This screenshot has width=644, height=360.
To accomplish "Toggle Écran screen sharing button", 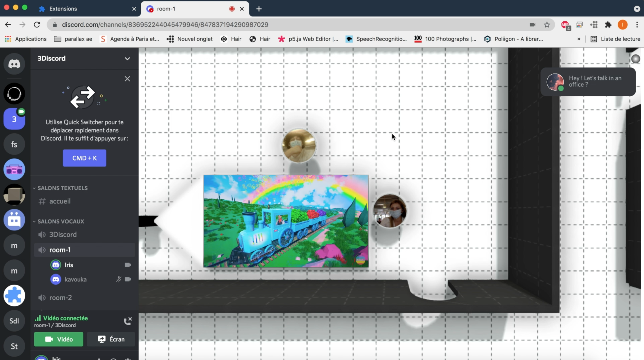I will (x=111, y=339).
